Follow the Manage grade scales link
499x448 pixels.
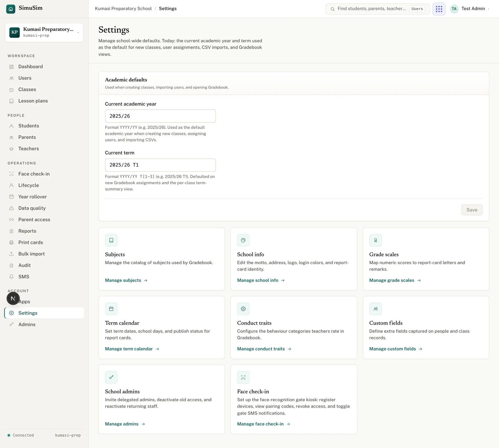tap(395, 280)
